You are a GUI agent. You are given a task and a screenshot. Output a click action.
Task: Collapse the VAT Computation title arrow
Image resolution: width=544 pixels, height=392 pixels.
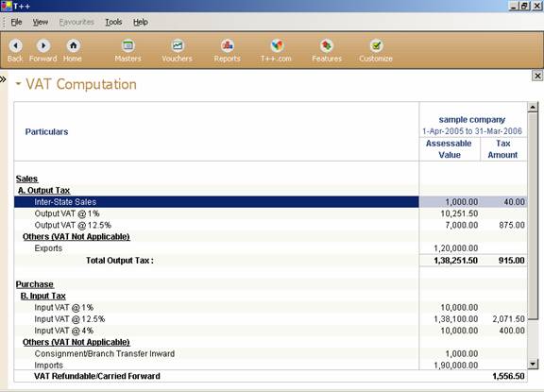(x=18, y=84)
